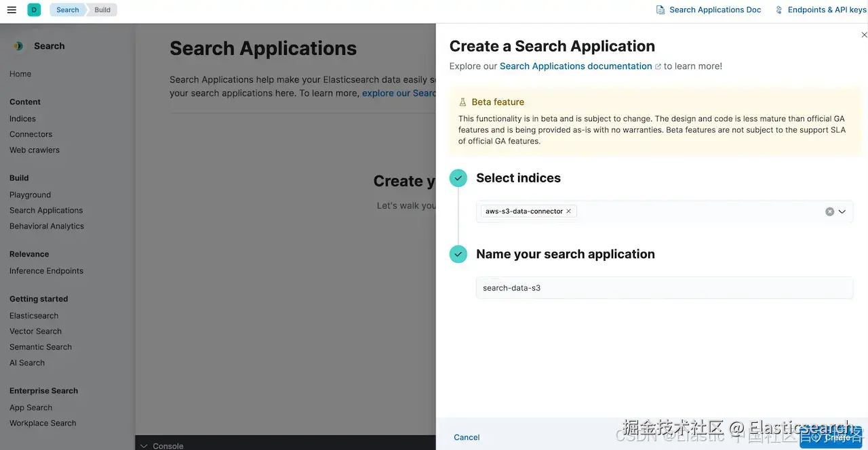The width and height of the screenshot is (868, 450).
Task: Close the Create a Search Application flyout
Action: click(864, 35)
